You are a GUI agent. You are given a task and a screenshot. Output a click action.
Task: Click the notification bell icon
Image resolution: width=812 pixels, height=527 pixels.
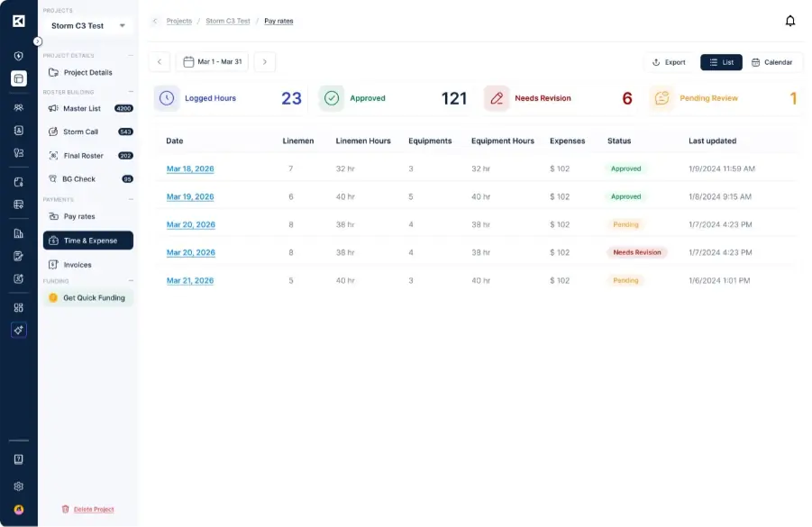click(789, 21)
